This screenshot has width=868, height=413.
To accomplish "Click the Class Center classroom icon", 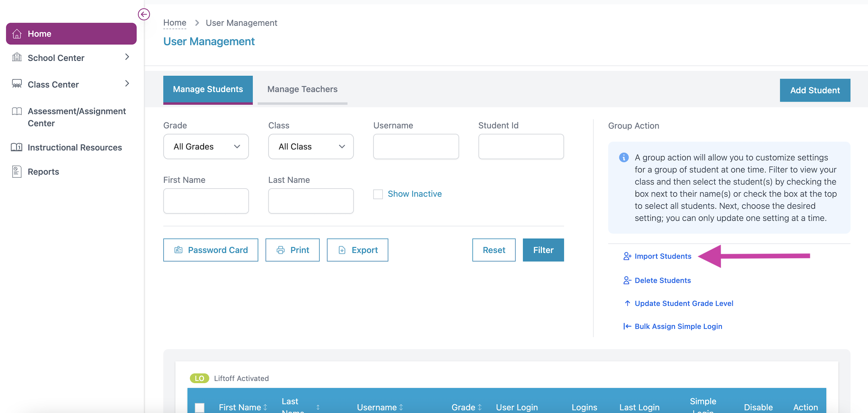I will tap(17, 84).
